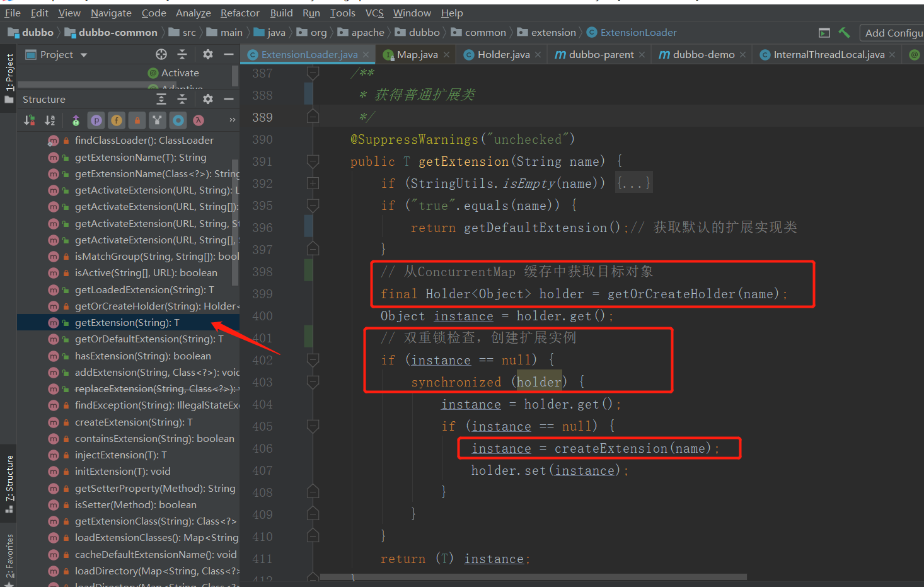The height and width of the screenshot is (587, 924).
Task: Hide the Project tool window
Action: tap(229, 54)
